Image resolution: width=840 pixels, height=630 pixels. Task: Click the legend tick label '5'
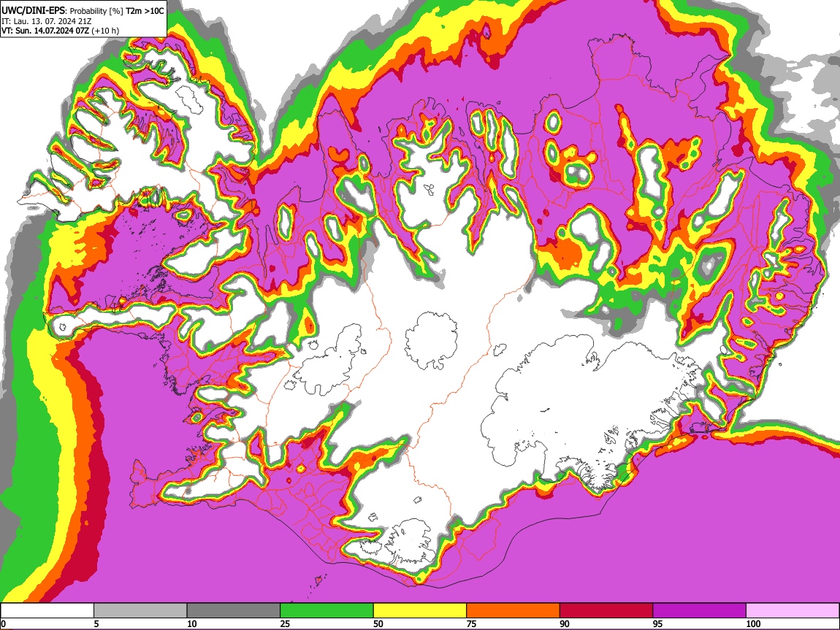96,623
